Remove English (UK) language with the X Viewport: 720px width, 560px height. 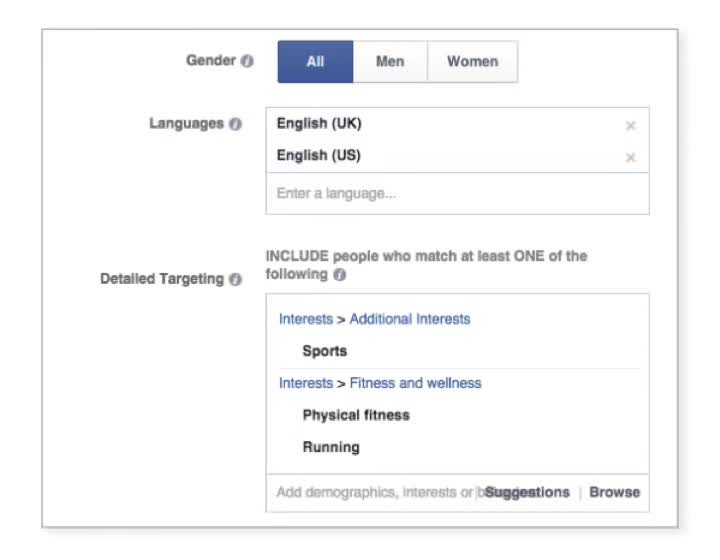[x=630, y=126]
